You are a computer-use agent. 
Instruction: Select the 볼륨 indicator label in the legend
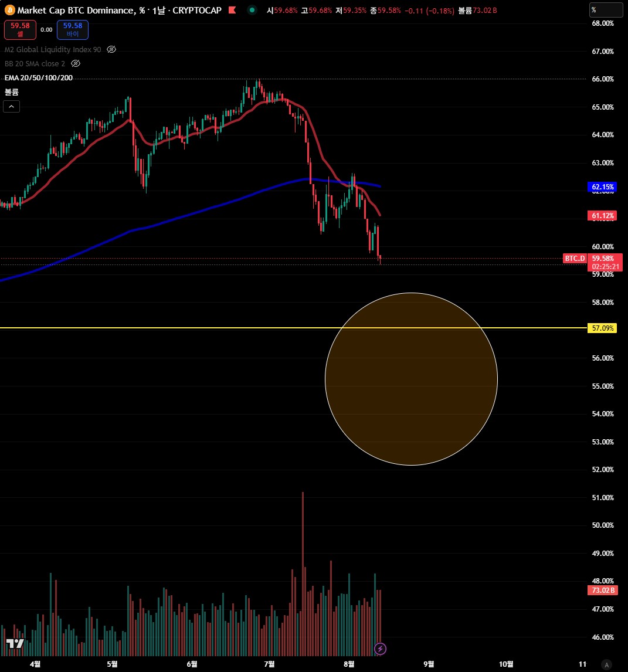pos(12,91)
